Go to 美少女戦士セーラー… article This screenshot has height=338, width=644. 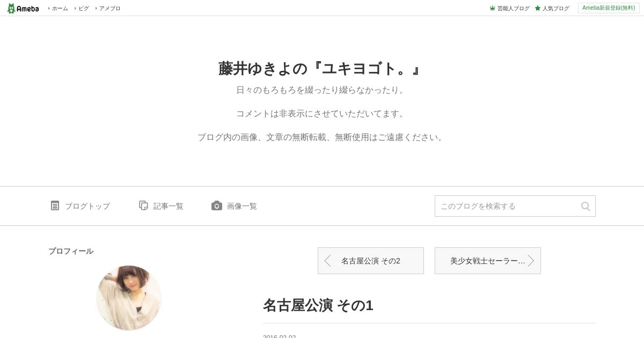[488, 261]
